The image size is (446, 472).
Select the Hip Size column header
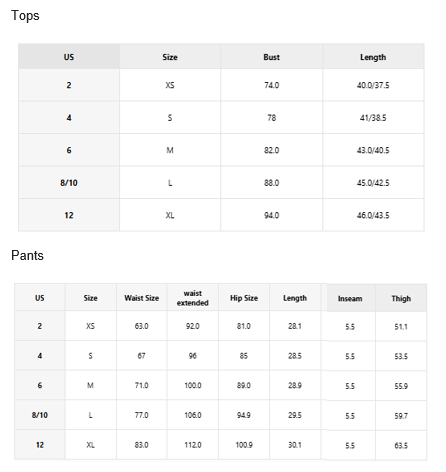click(244, 298)
